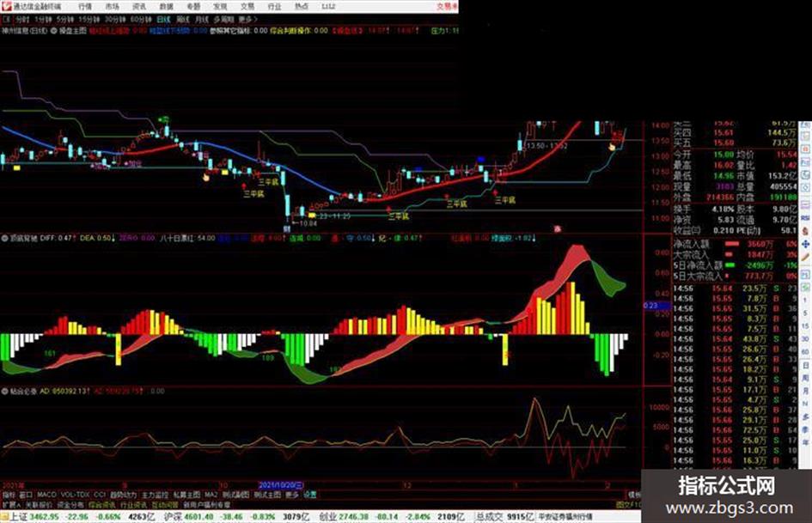Open the 行业资讯 tab

point(133,504)
